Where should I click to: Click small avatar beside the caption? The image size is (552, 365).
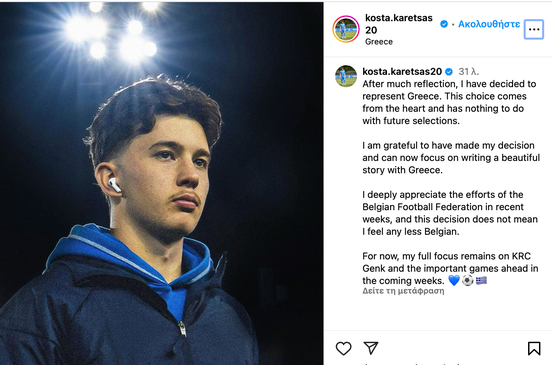[346, 76]
